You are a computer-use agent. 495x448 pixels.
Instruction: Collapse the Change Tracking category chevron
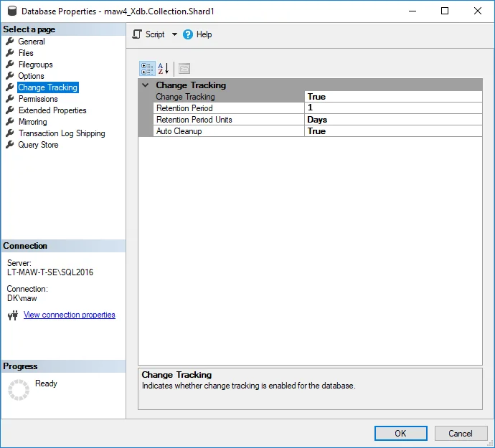click(145, 85)
